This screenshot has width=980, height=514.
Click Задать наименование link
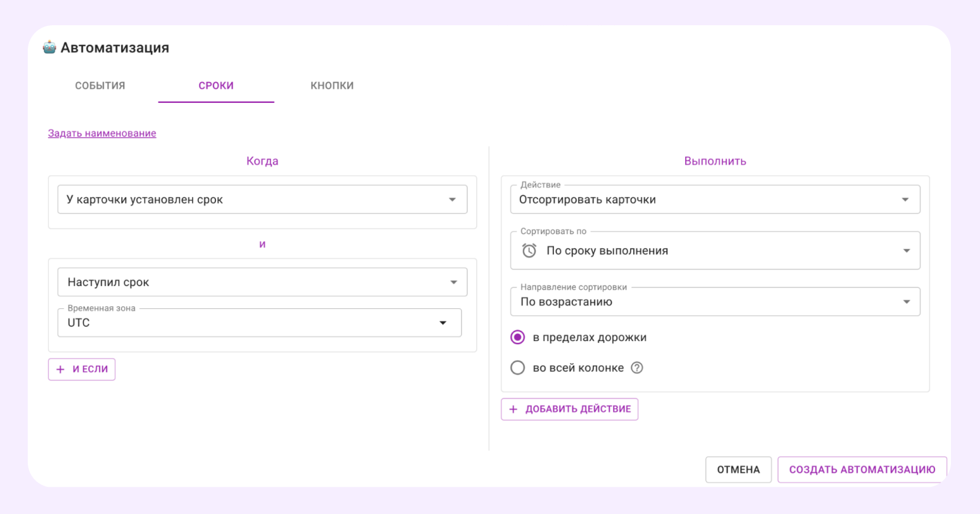(102, 133)
